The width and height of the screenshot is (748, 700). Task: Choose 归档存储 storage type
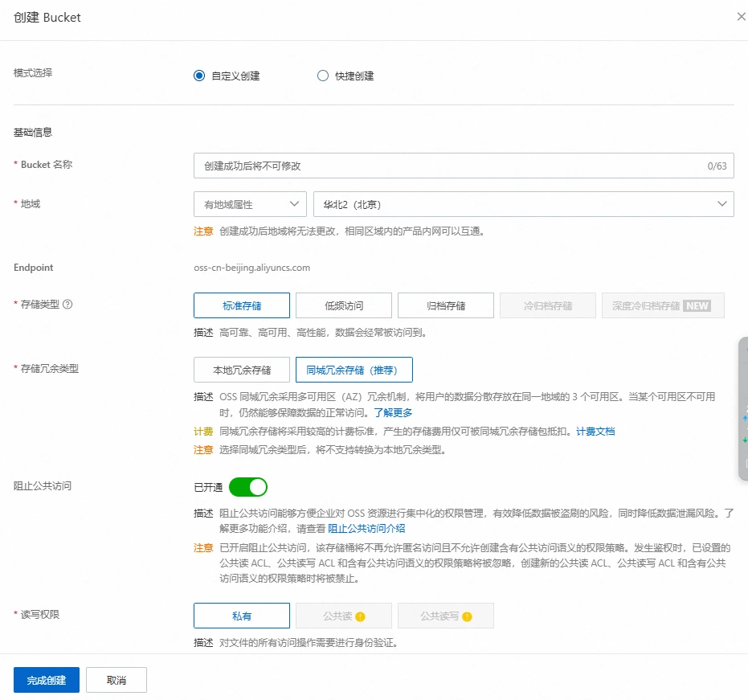(x=445, y=305)
